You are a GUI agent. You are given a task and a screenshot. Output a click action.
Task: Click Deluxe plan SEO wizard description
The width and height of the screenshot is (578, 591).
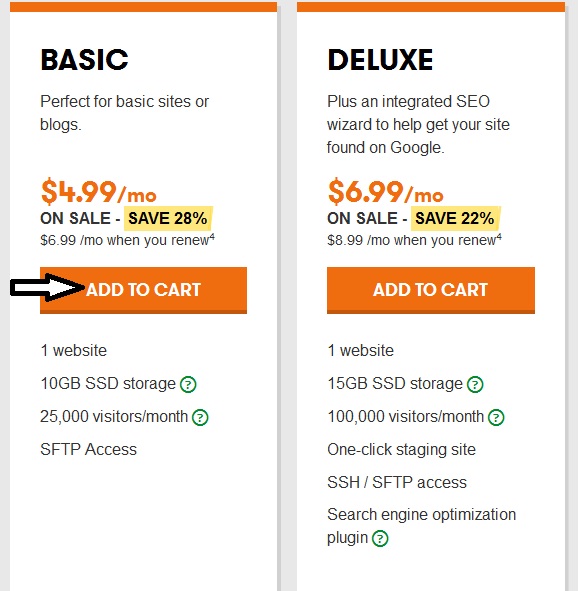(x=418, y=124)
